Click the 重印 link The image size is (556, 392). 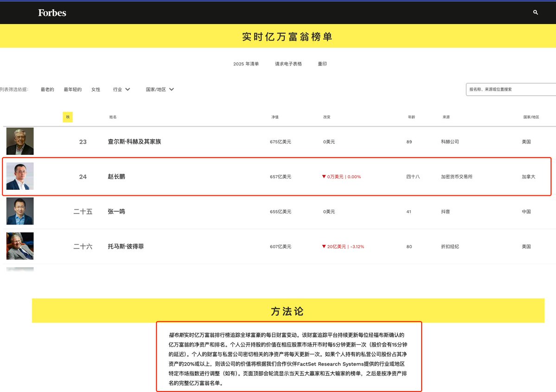click(322, 64)
